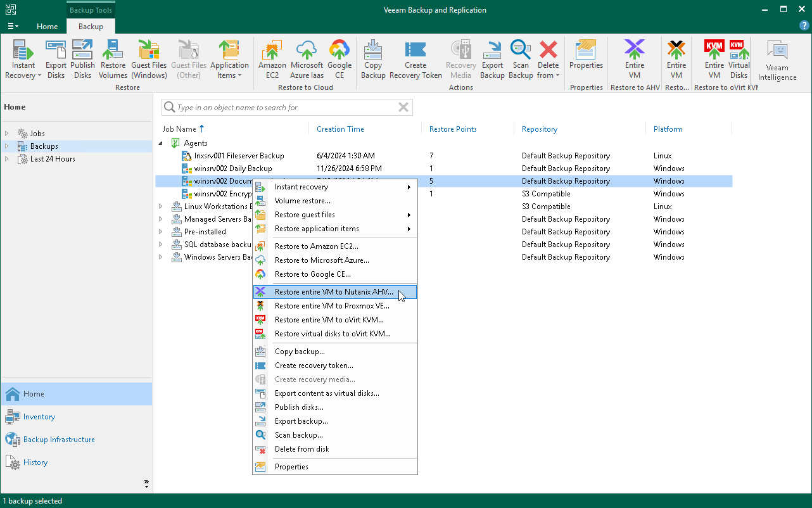Open Backup Infrastructure from the sidebar

tap(57, 439)
